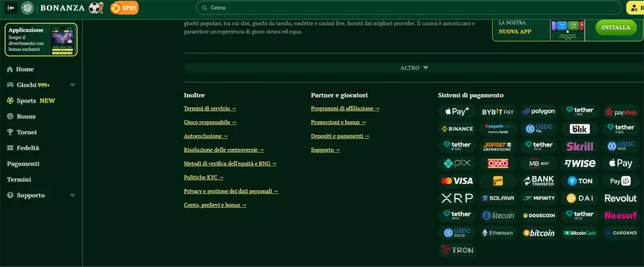This screenshot has height=267, width=644.
Task: Open Termini in the sidebar
Action: click(19, 180)
